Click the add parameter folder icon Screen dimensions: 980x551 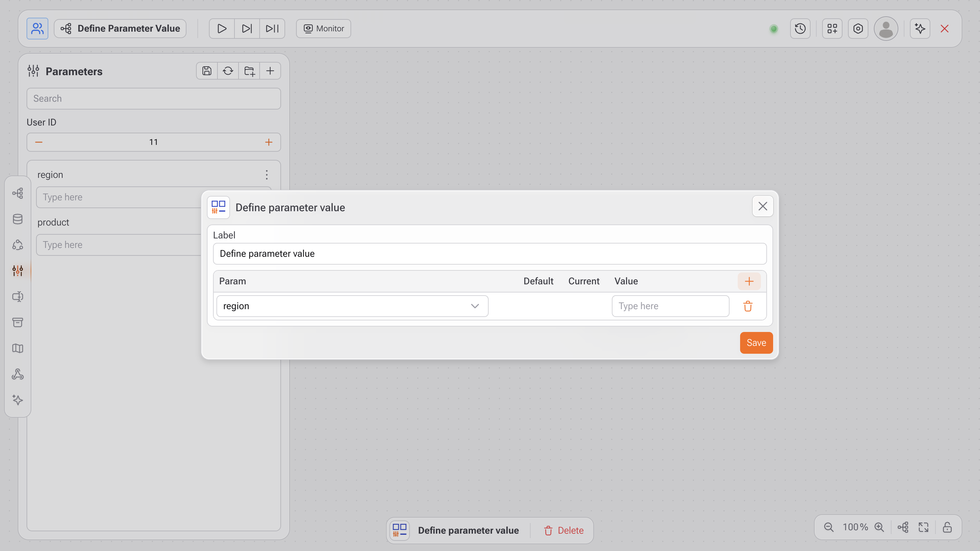[249, 71]
